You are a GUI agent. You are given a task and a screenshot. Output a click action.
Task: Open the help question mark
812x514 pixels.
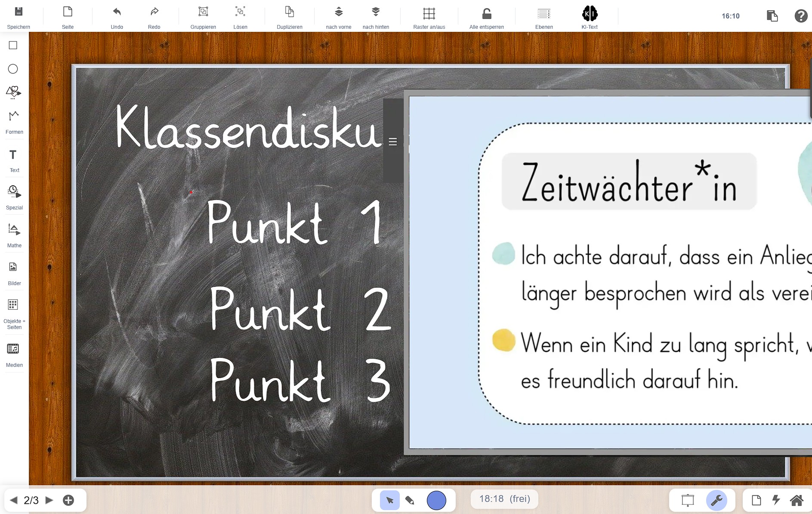(801, 16)
